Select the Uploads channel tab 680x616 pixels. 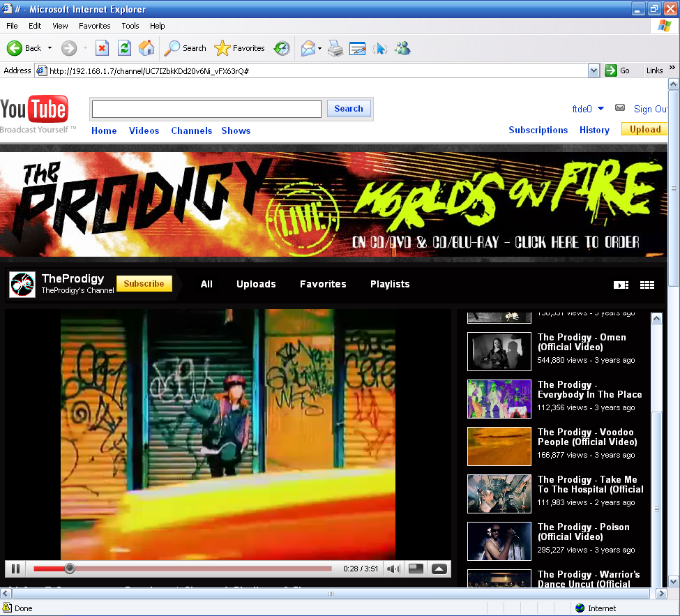click(x=256, y=284)
